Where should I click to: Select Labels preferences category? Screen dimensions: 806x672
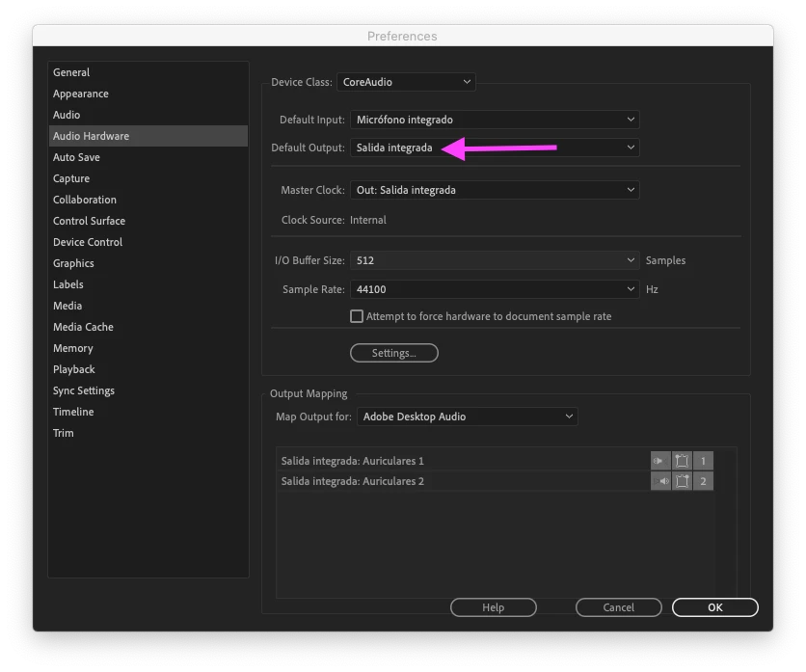[x=148, y=284]
